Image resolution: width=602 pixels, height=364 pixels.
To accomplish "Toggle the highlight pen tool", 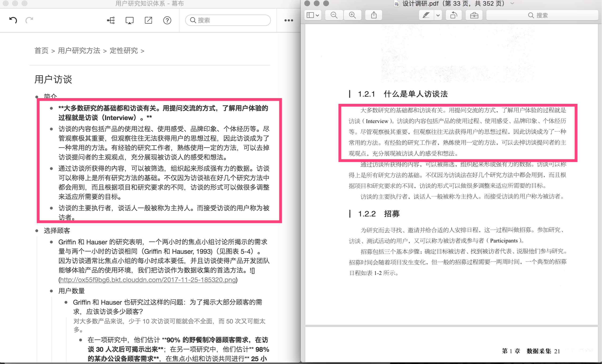I will pyautogui.click(x=426, y=15).
